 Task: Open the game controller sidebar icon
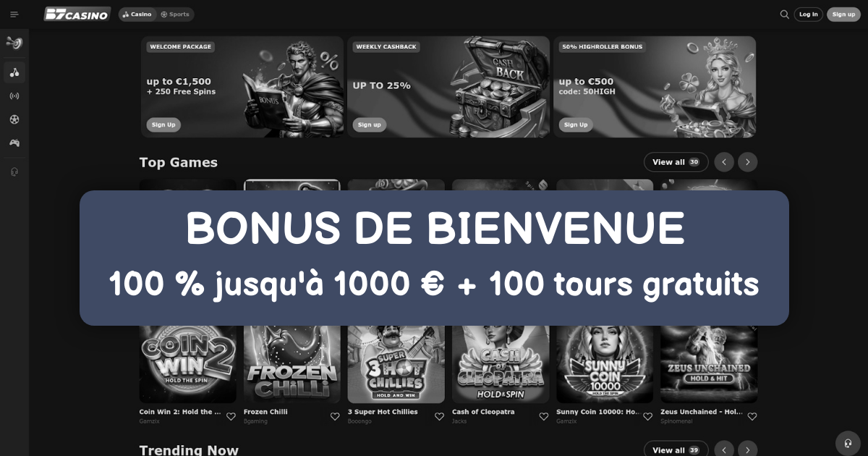14,143
